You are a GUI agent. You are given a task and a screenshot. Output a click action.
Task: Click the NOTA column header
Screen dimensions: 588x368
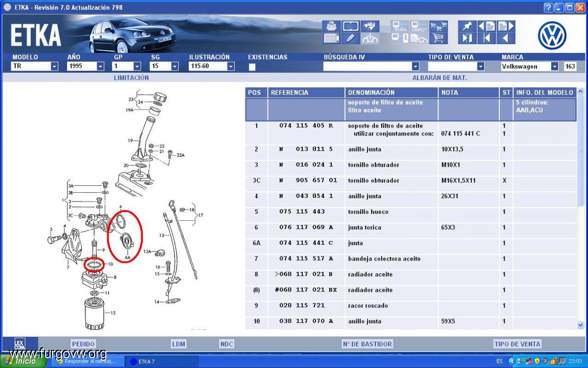coord(469,92)
